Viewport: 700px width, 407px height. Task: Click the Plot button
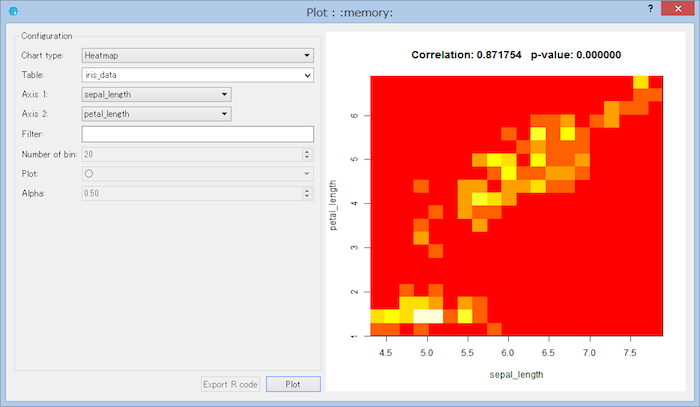click(293, 384)
